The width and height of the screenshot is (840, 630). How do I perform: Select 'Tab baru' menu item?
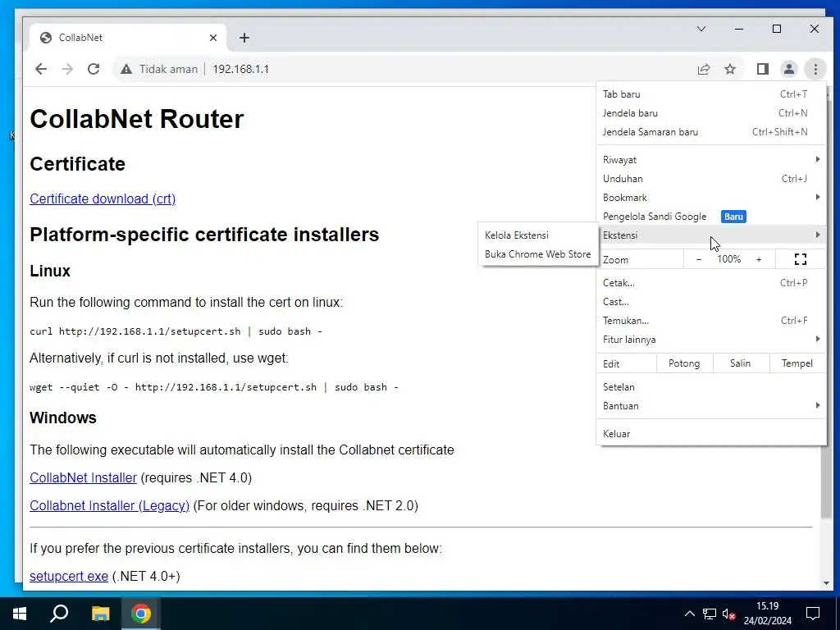coord(711,94)
